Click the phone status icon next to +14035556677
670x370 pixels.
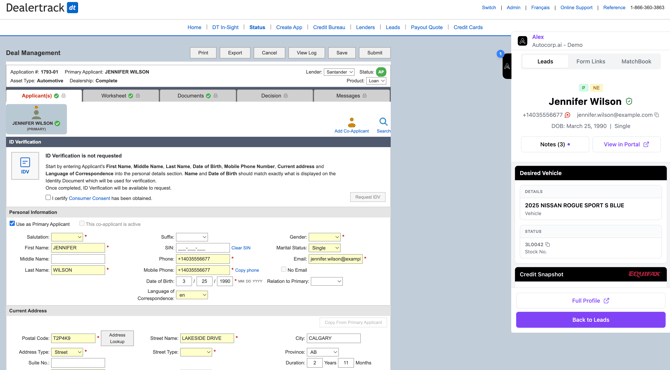(567, 115)
